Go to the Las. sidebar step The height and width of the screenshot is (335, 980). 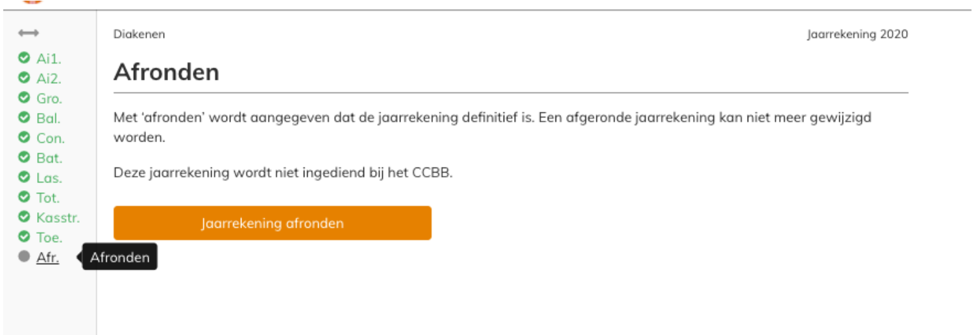49,178
